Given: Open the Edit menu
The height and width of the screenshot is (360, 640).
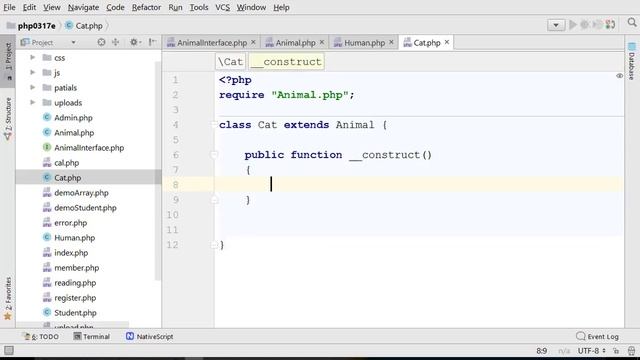Looking at the screenshot, I should pos(29,7).
